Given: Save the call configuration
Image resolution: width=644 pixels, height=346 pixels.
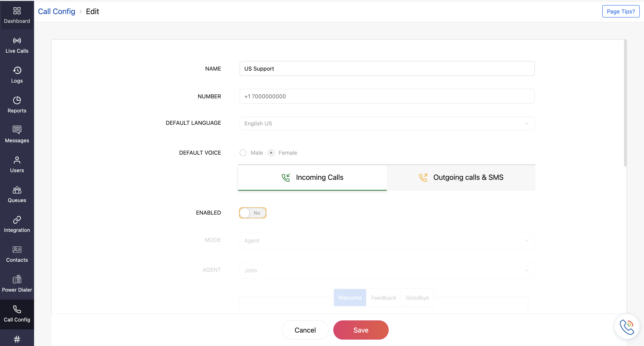Looking at the screenshot, I should (x=361, y=330).
